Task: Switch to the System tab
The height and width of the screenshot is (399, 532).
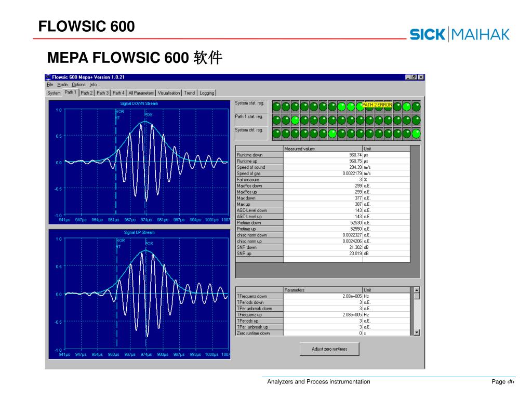Action: point(54,93)
